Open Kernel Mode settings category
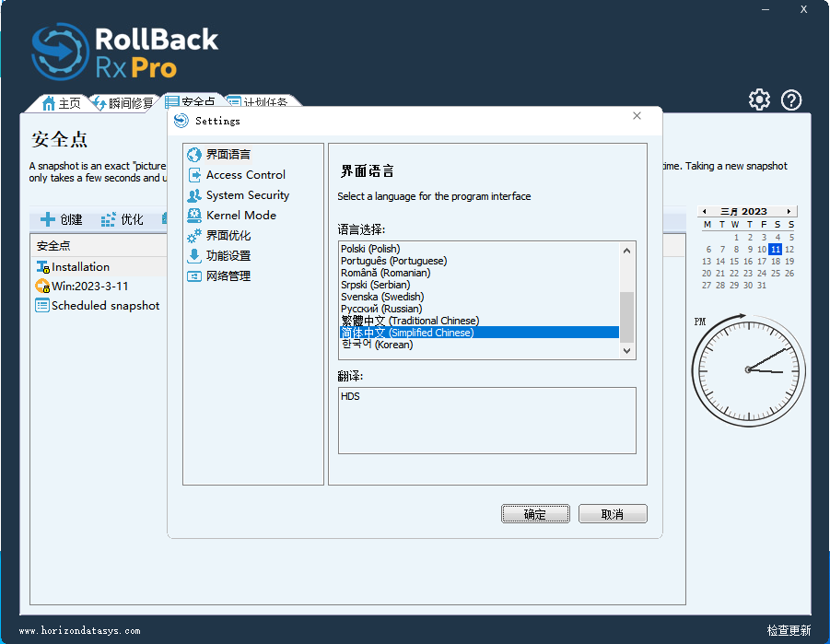 click(241, 216)
